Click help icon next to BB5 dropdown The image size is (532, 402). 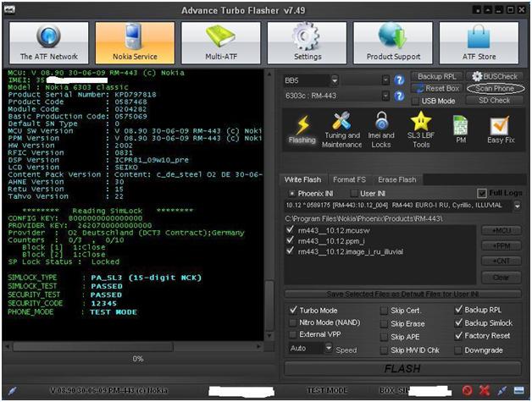399,80
